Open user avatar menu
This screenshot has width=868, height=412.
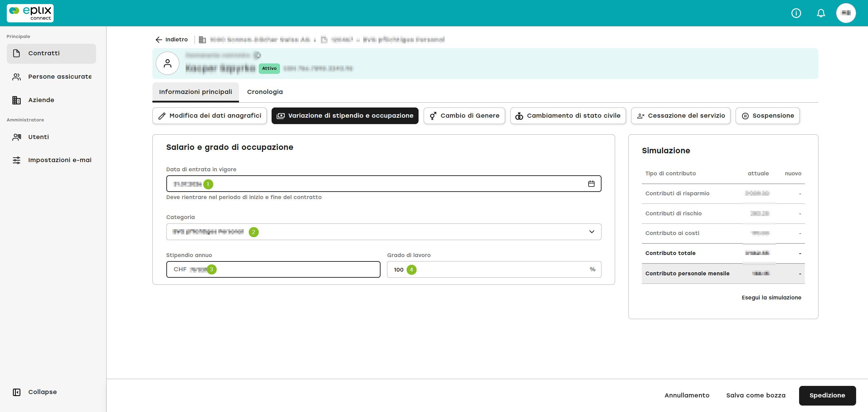[846, 13]
